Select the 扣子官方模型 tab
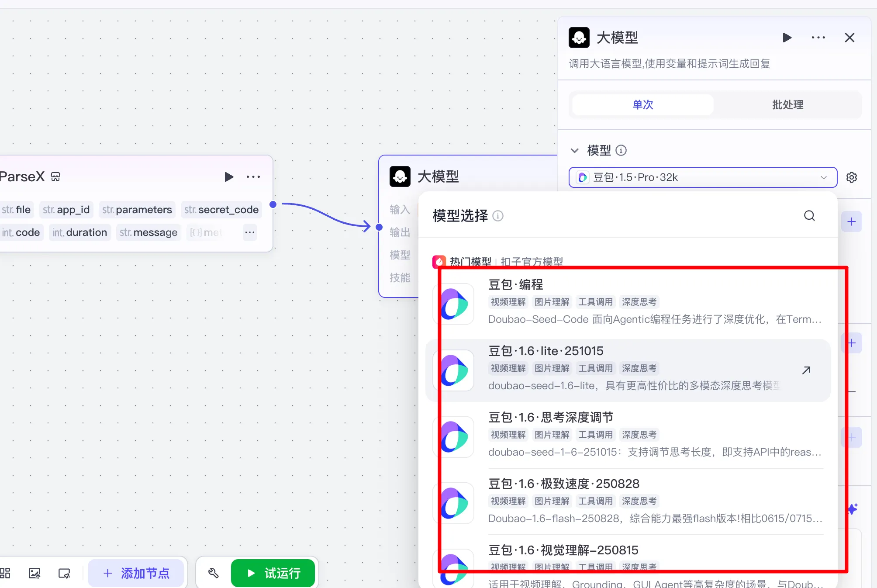The image size is (877, 588). click(532, 262)
